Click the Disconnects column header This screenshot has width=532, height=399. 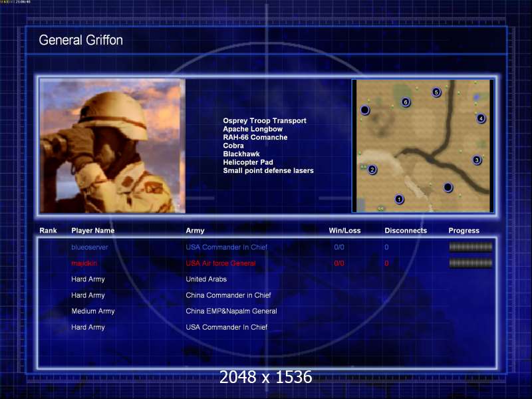(x=406, y=230)
